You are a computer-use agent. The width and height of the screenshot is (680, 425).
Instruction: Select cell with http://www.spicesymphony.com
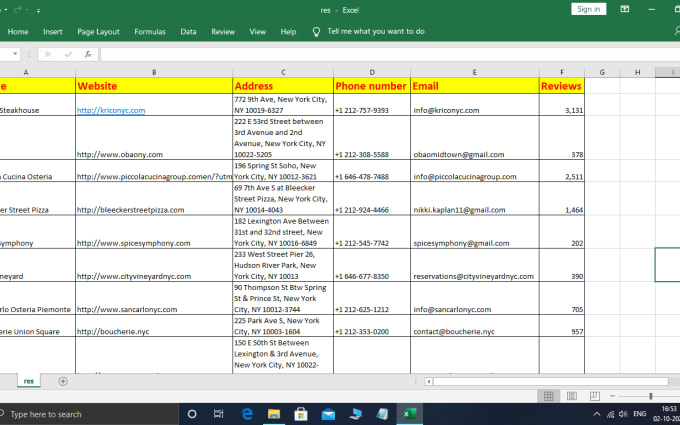(154, 232)
